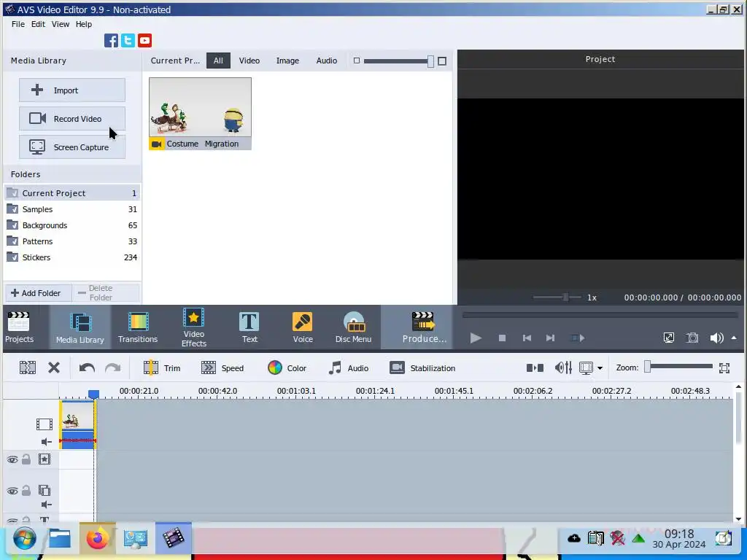747x560 pixels.
Task: Stop the preview playback
Action: coord(502,338)
